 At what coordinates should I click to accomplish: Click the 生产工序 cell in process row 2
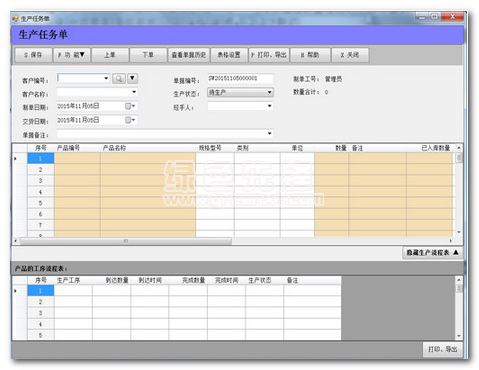[73, 302]
